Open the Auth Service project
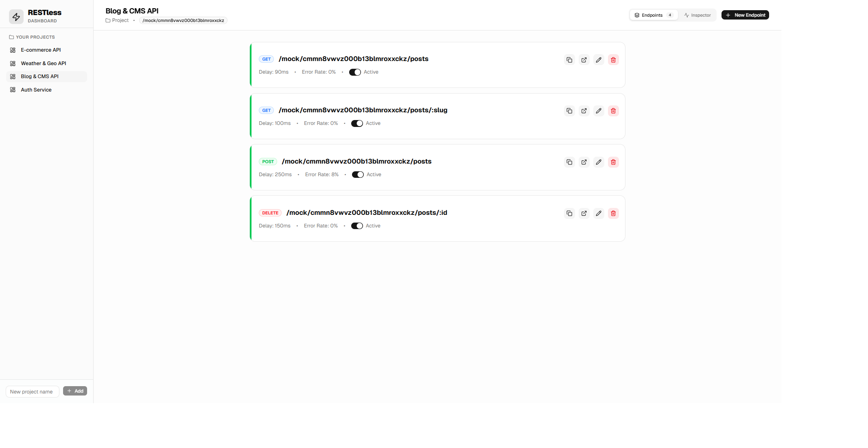868x448 pixels. tap(36, 90)
